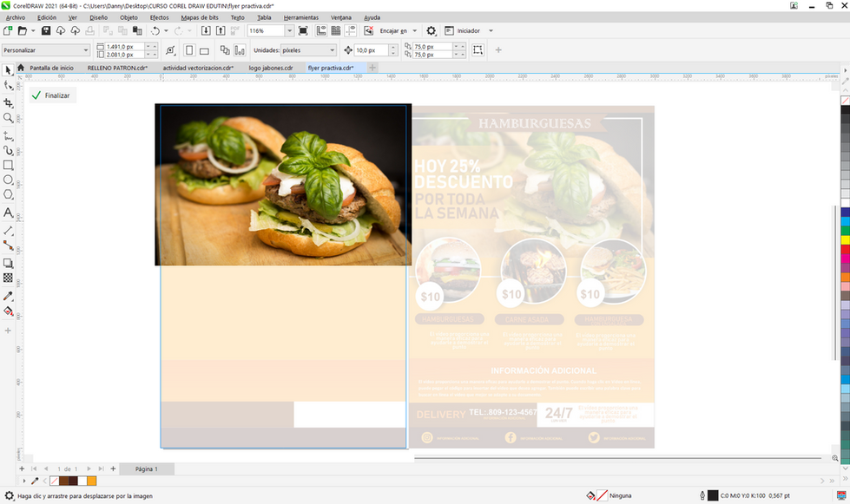Select the Transparency checkerboard tool
This screenshot has height=504, width=850.
pyautogui.click(x=8, y=278)
